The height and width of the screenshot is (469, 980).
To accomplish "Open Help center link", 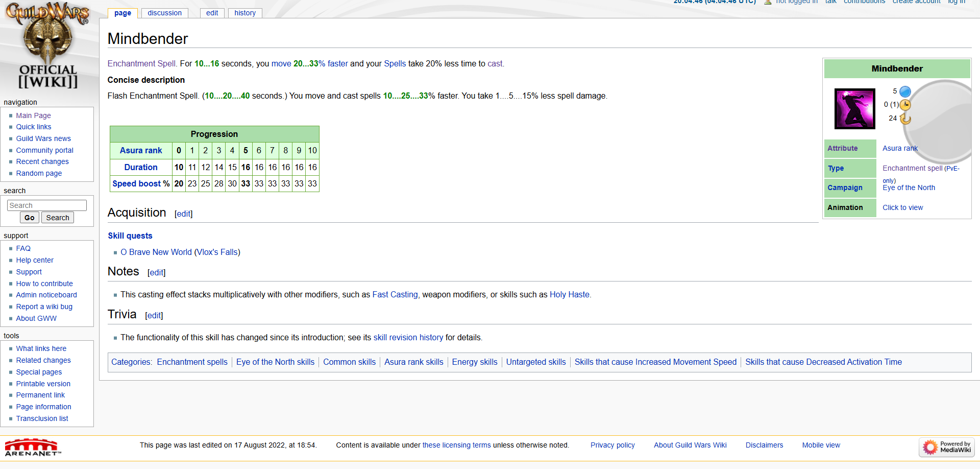I will pos(35,260).
